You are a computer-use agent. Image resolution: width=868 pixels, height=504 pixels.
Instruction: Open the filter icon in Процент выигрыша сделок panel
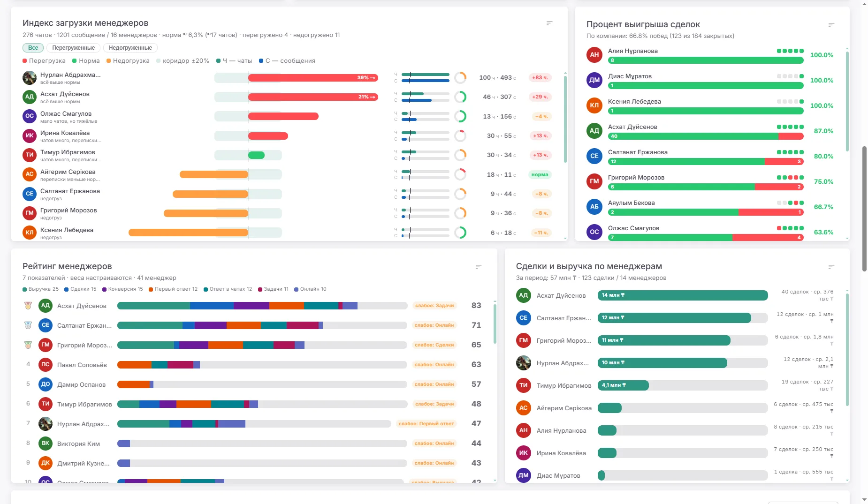click(831, 25)
